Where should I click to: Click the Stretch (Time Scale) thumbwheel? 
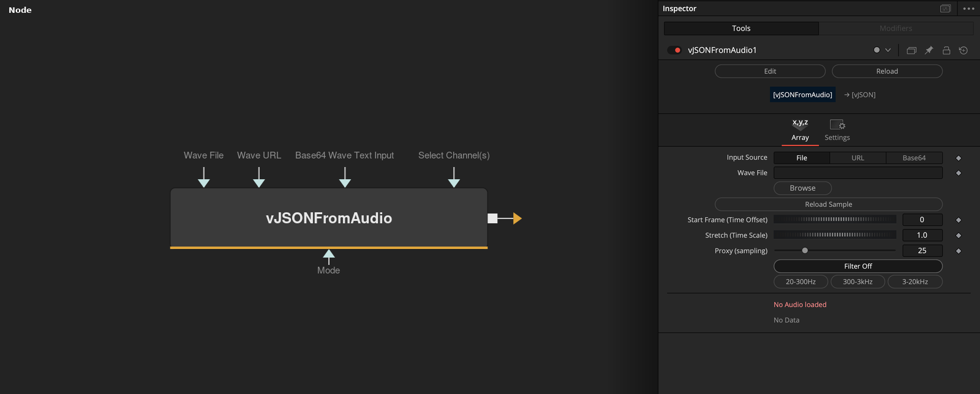pos(835,236)
